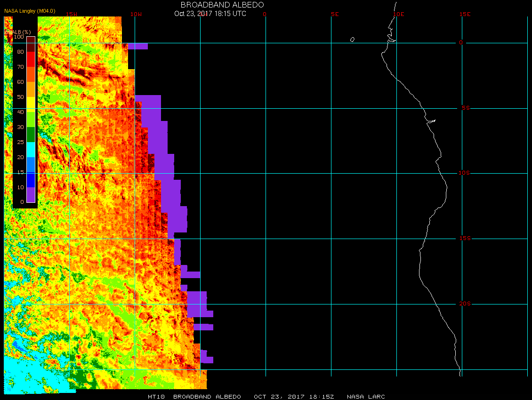This screenshot has width=532, height=400.
Task: Click the legend value 50
Action: coord(21,97)
